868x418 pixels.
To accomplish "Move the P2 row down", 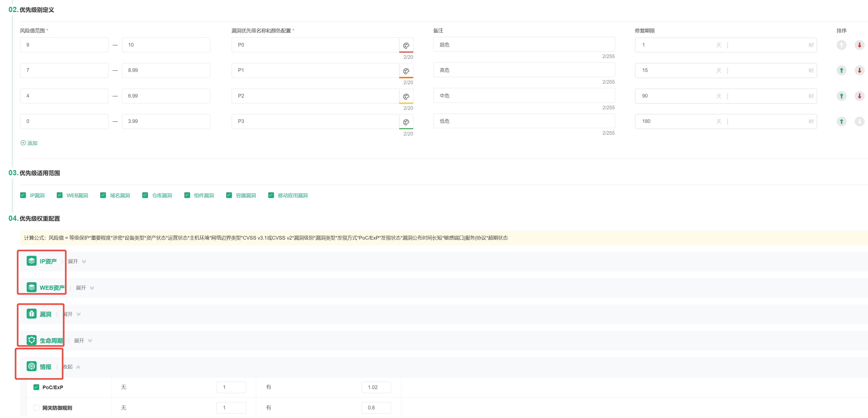I will pyautogui.click(x=859, y=96).
